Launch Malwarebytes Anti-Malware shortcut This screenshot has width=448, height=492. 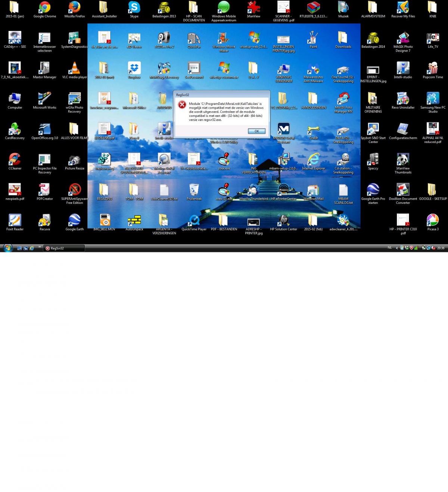(x=313, y=72)
